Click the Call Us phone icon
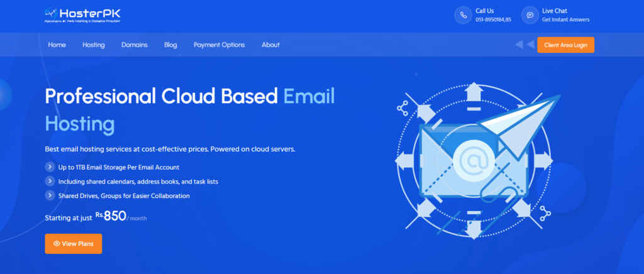 pos(464,15)
